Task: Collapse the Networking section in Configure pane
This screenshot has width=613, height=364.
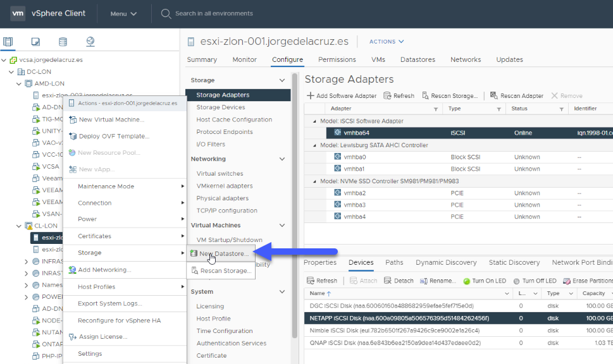Action: pos(282,159)
